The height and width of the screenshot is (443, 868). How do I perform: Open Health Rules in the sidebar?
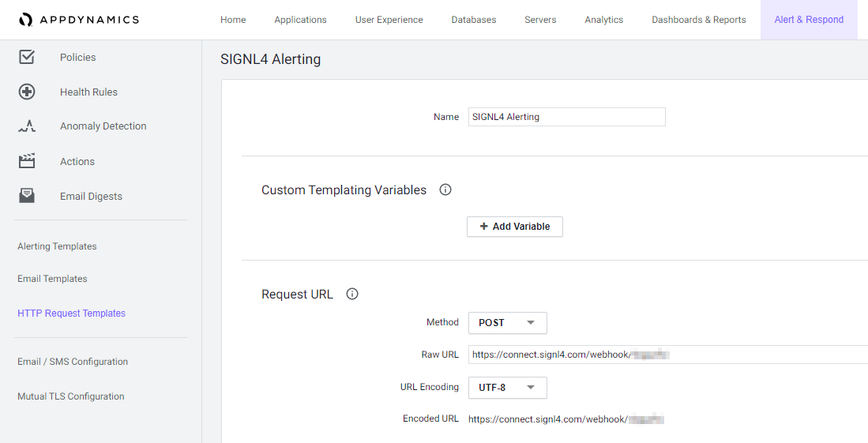tap(88, 92)
